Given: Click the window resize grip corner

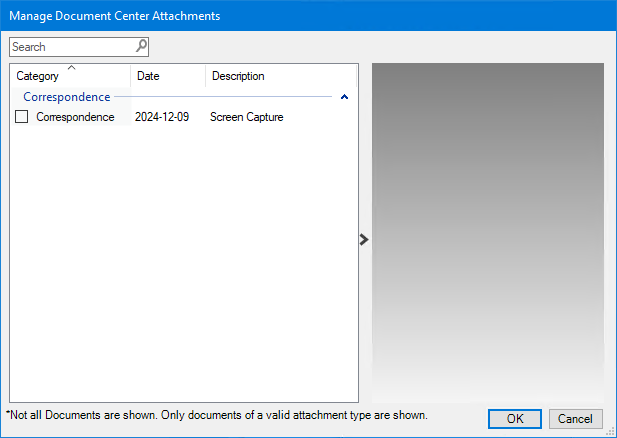Looking at the screenshot, I should tap(610, 432).
